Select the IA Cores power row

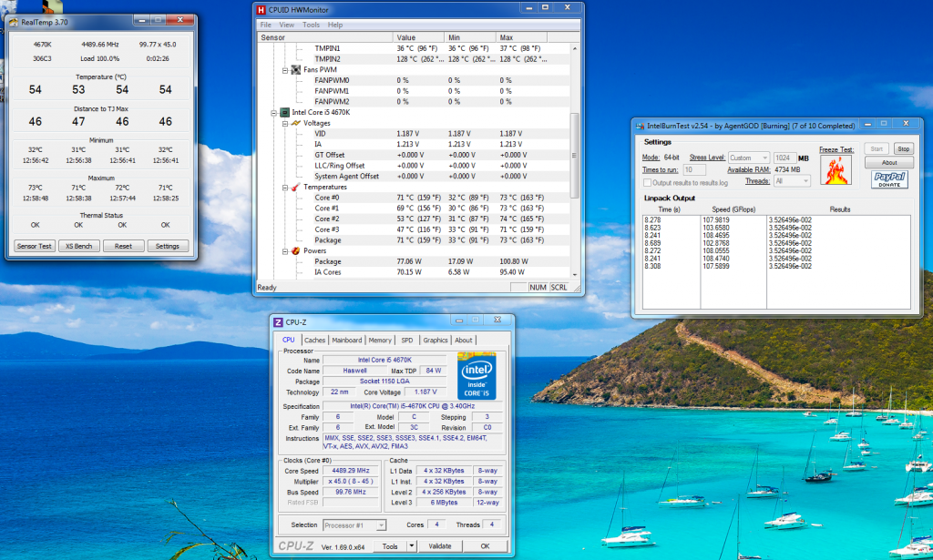pos(414,272)
